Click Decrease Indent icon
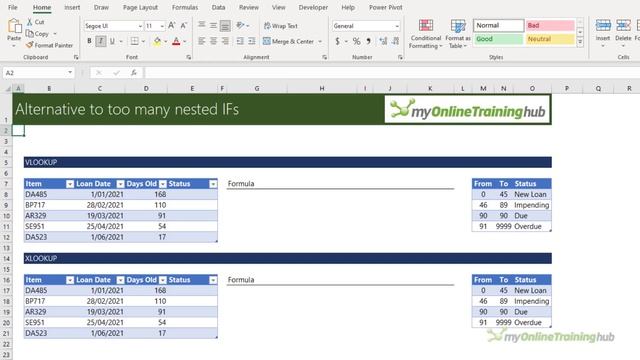The image size is (640, 360). [240, 41]
